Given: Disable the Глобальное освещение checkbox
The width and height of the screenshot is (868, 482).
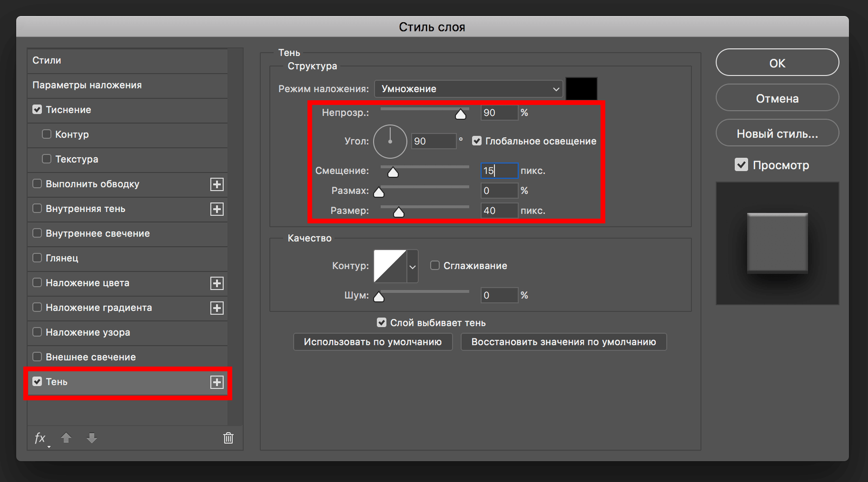Looking at the screenshot, I should pos(477,141).
